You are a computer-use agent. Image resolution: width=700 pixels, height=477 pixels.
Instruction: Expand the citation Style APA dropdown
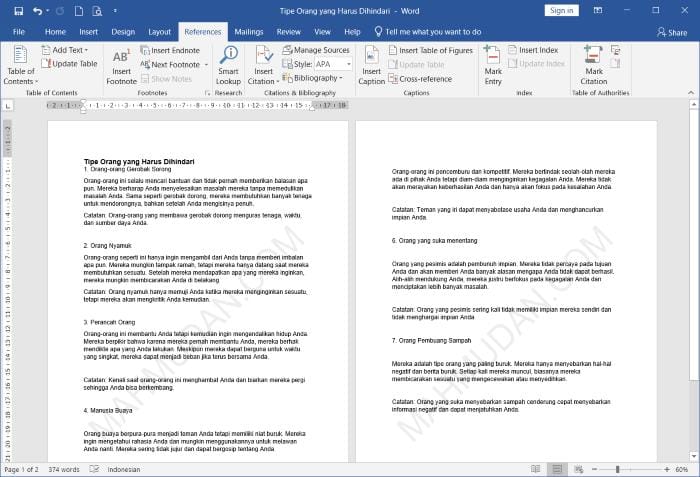tap(330, 64)
